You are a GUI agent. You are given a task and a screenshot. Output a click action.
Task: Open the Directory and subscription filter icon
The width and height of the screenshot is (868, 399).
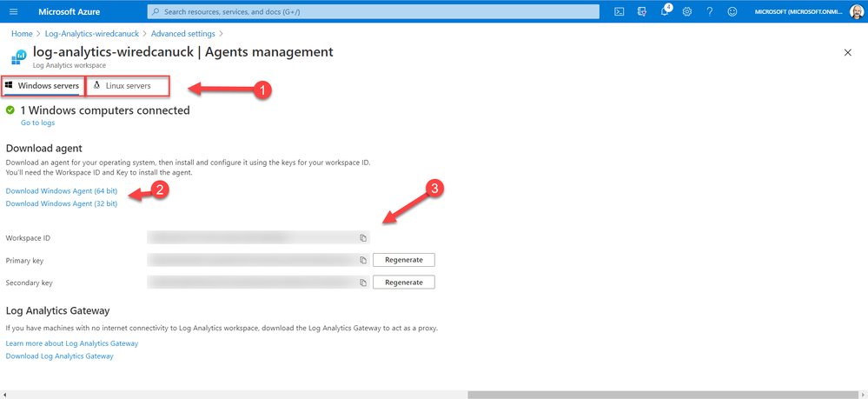pos(642,11)
